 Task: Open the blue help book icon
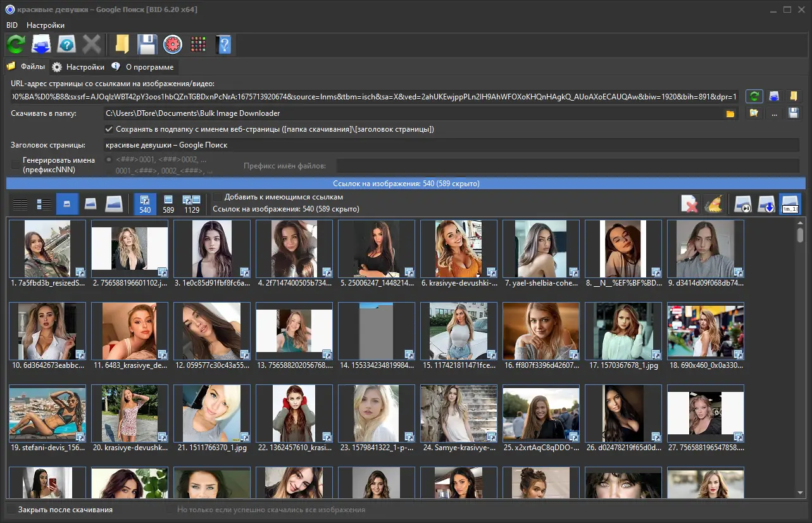tap(223, 44)
